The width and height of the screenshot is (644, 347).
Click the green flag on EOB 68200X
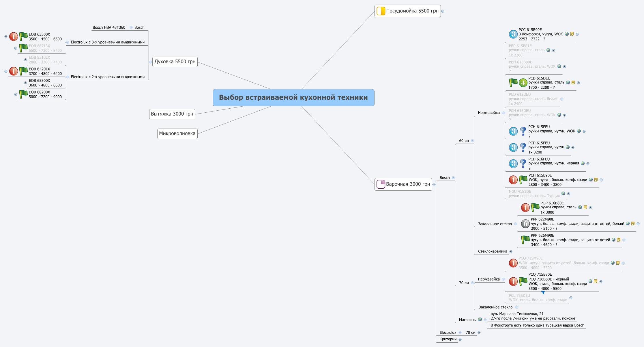coord(23,94)
